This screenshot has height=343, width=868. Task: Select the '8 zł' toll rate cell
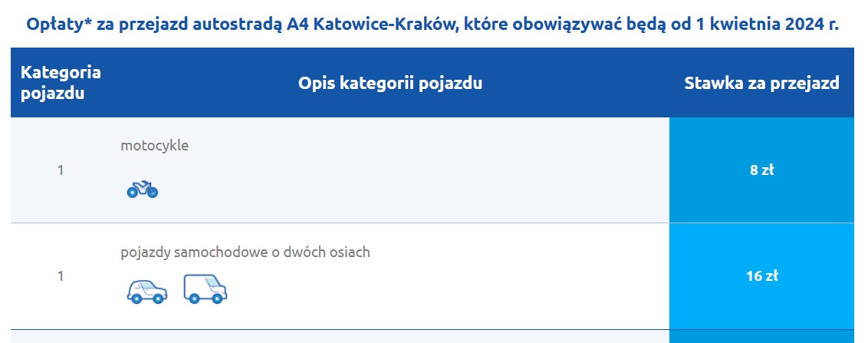[761, 170]
